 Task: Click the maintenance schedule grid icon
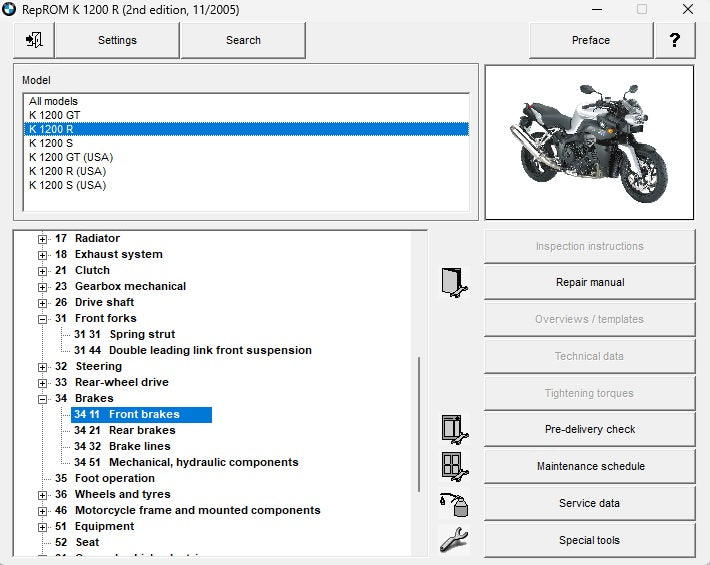point(454,466)
